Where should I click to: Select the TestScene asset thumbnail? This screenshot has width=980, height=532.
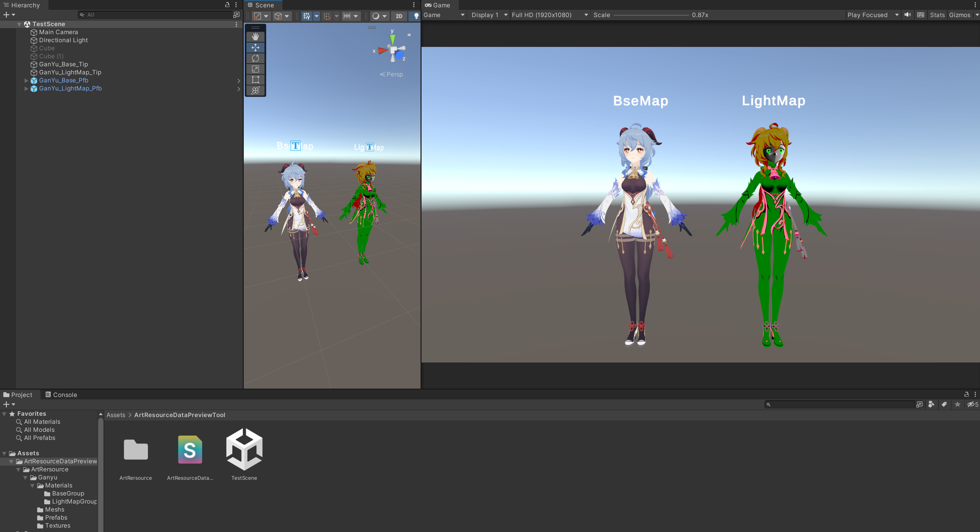click(244, 450)
